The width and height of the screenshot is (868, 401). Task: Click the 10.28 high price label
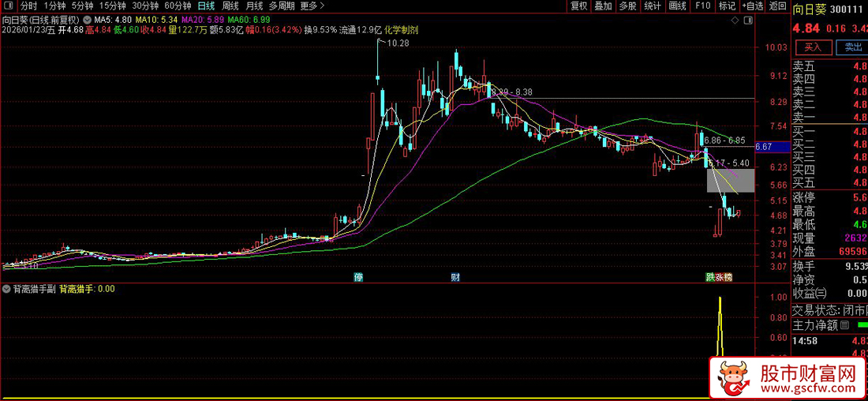point(398,43)
